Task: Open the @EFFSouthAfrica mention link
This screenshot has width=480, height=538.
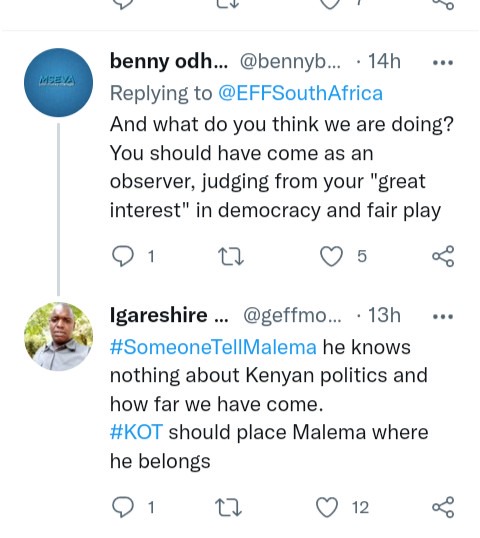Action: (x=300, y=93)
